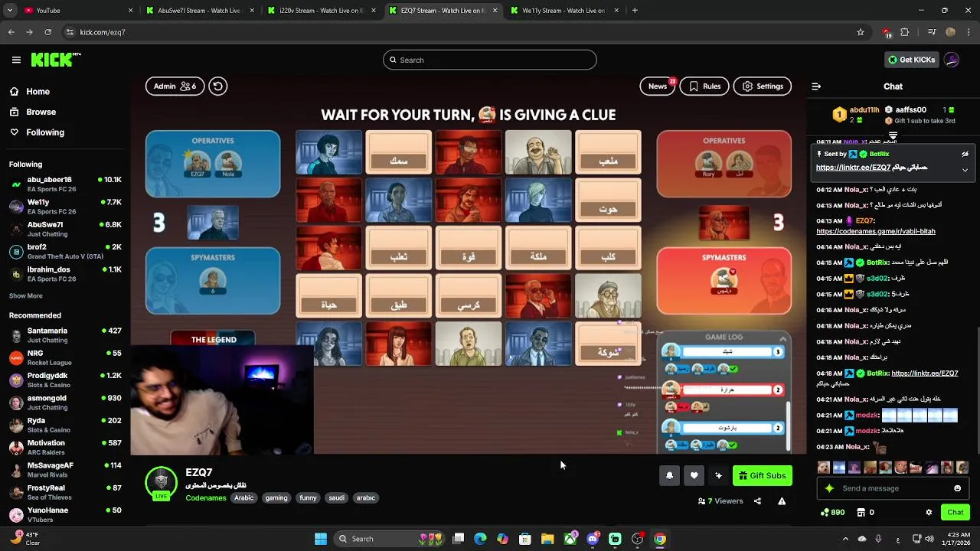
Task: Click the taskbar volume icon
Action: [x=929, y=539]
